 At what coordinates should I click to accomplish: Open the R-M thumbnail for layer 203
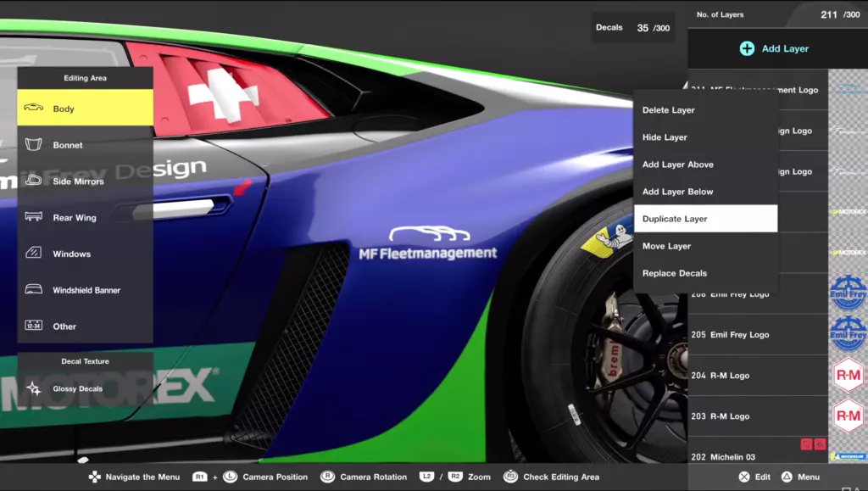tap(848, 416)
